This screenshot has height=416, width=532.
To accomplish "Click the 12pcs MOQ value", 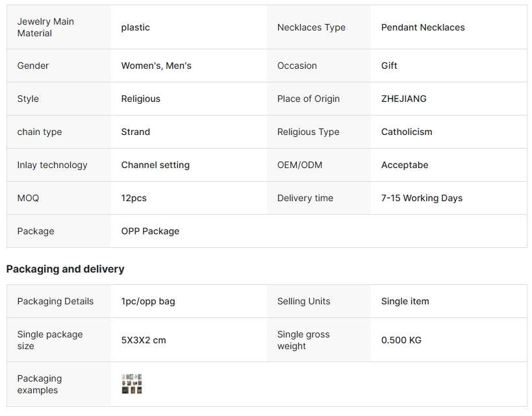I will click(x=134, y=198).
